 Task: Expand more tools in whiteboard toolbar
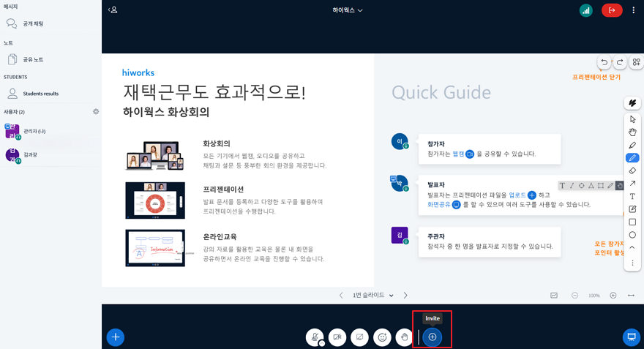tap(632, 263)
